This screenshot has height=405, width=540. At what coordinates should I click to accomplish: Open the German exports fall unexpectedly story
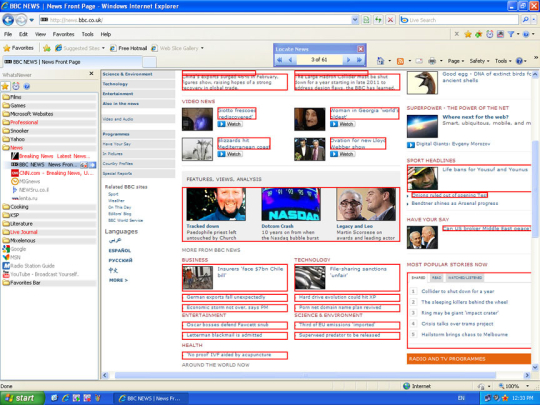click(226, 297)
